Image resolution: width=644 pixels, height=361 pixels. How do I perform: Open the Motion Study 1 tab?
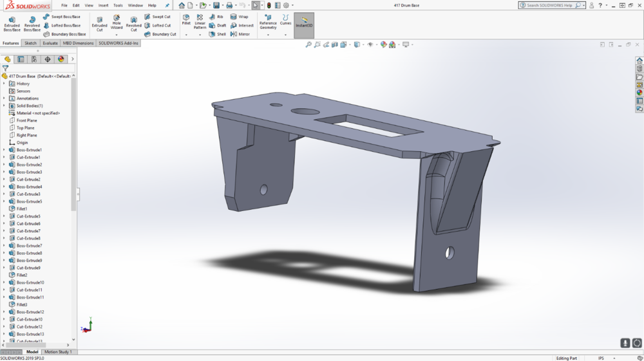pyautogui.click(x=58, y=352)
